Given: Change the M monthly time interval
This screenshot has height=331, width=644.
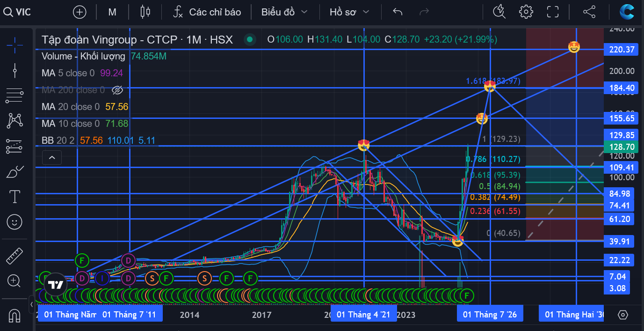Looking at the screenshot, I should (112, 12).
